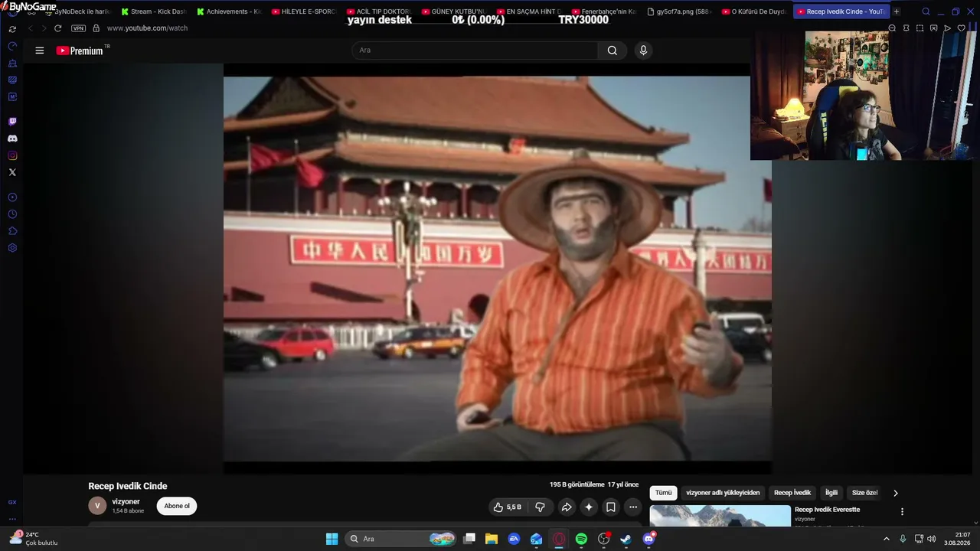The image size is (980, 551).
Task: Open history clock in the sidebar
Action: pos(12,214)
